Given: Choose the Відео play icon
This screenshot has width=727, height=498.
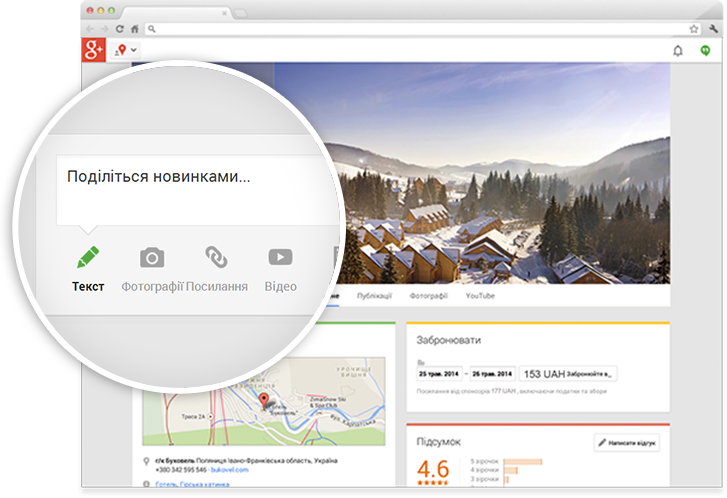Looking at the screenshot, I should (281, 257).
